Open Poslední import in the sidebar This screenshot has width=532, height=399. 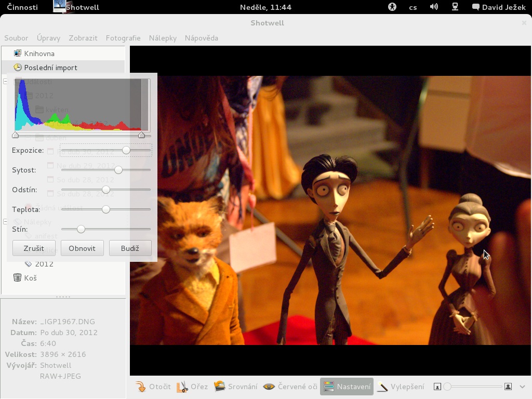pyautogui.click(x=63, y=68)
